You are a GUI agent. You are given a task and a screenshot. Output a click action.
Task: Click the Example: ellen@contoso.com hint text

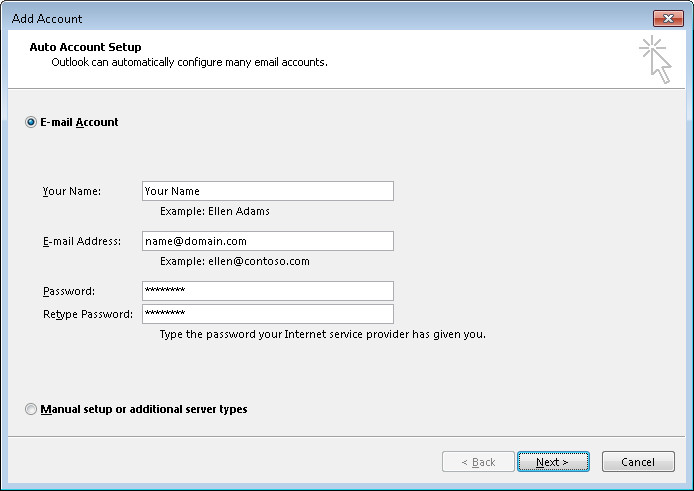pyautogui.click(x=235, y=261)
